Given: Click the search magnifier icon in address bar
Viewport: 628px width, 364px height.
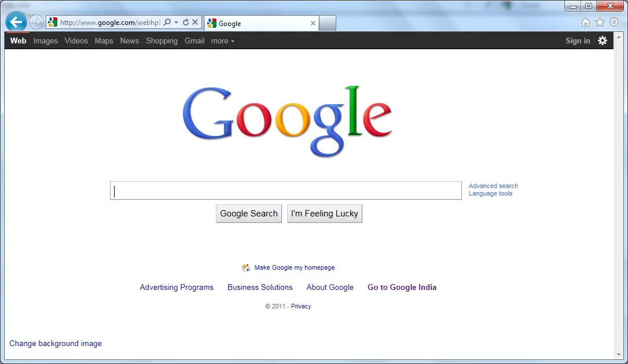Looking at the screenshot, I should [x=167, y=23].
